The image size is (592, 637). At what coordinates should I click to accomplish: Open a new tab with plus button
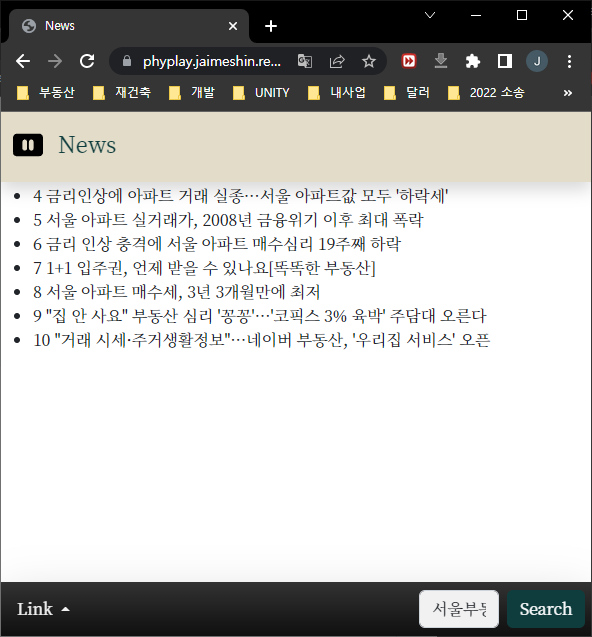[x=271, y=26]
